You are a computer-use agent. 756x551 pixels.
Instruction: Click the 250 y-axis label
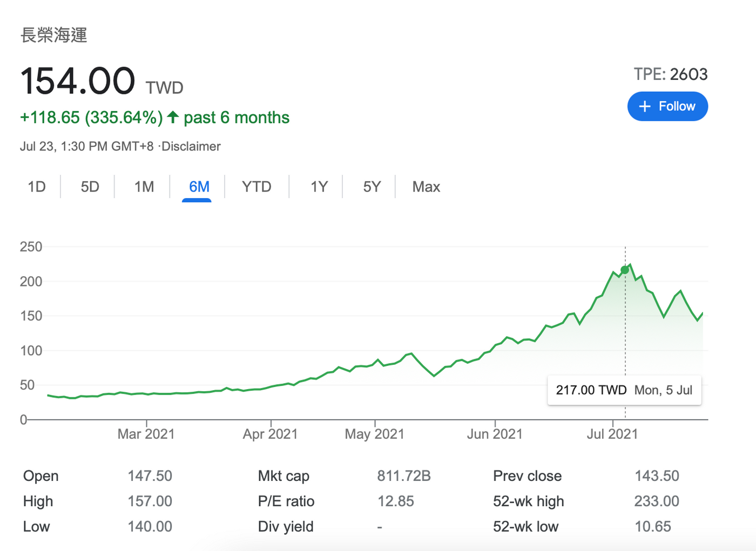click(31, 247)
